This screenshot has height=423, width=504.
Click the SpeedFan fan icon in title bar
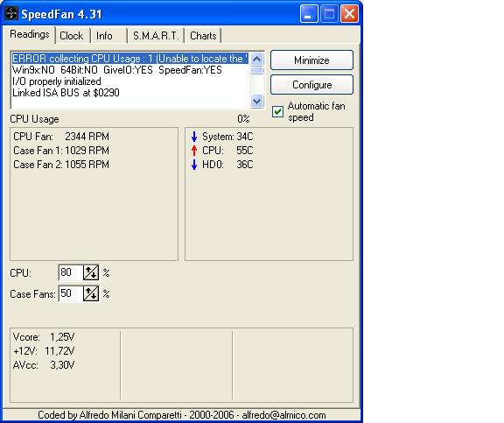click(x=11, y=14)
